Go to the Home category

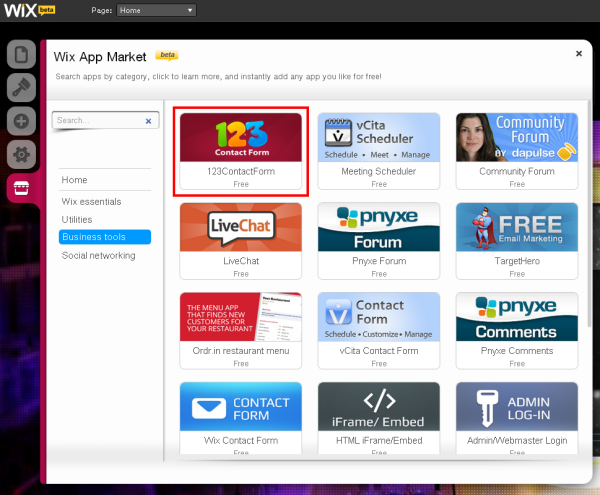coord(75,180)
